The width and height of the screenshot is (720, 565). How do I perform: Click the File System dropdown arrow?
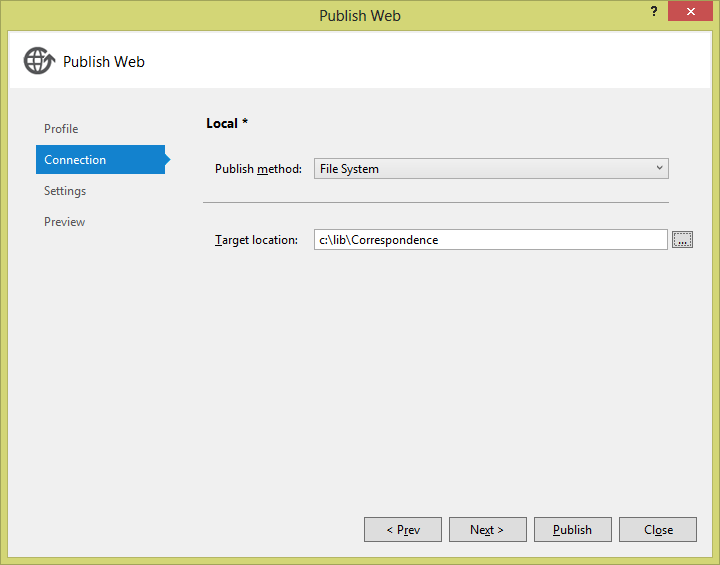coord(659,169)
